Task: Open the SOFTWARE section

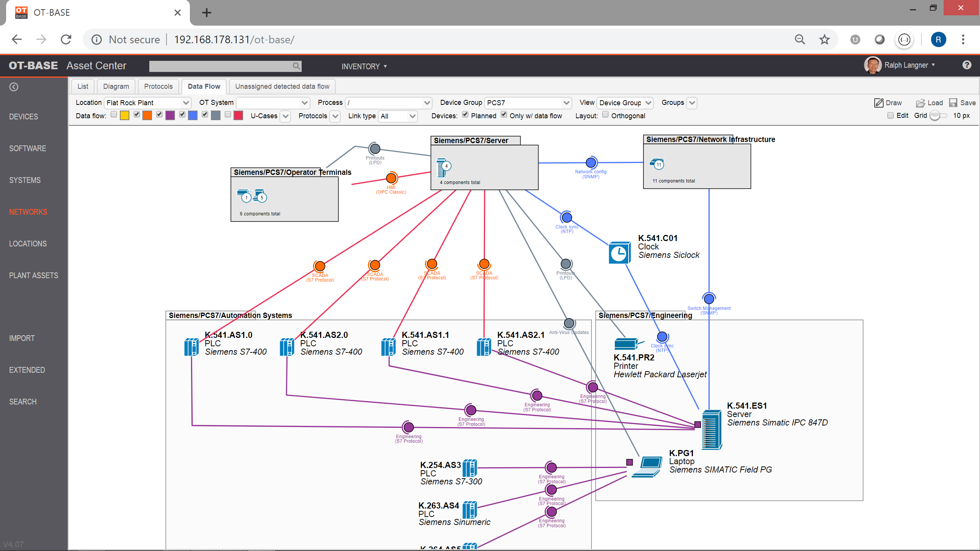Action: pos(27,148)
